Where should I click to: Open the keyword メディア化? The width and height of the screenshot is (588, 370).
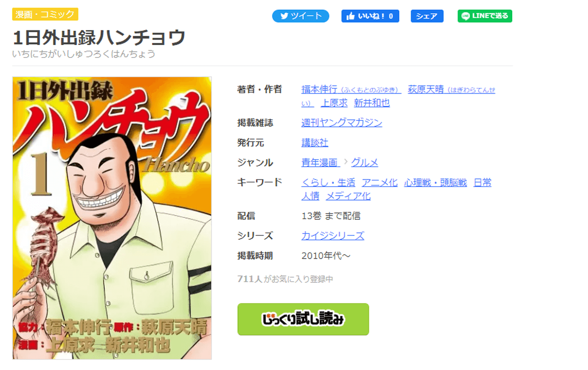pyautogui.click(x=348, y=196)
